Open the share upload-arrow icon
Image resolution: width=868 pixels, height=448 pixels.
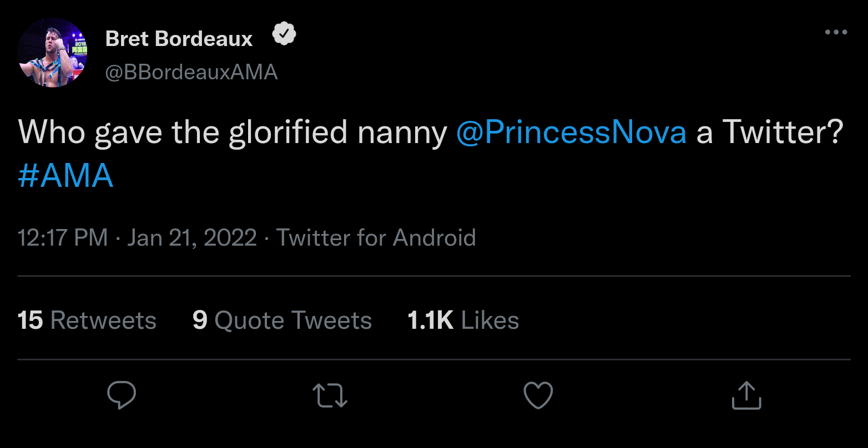click(746, 395)
